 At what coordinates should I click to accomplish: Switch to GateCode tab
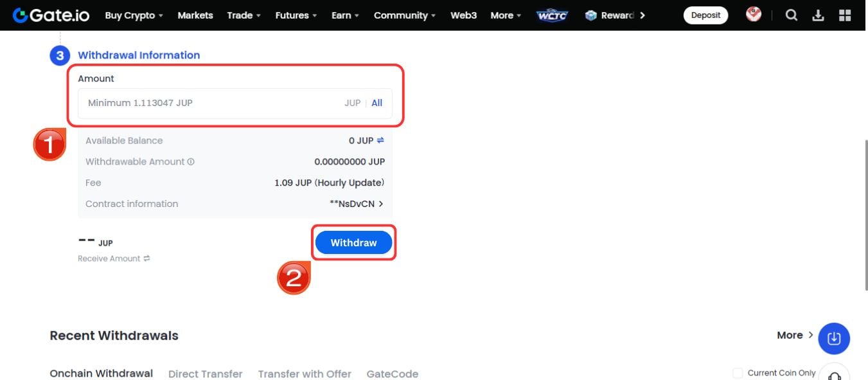click(392, 374)
